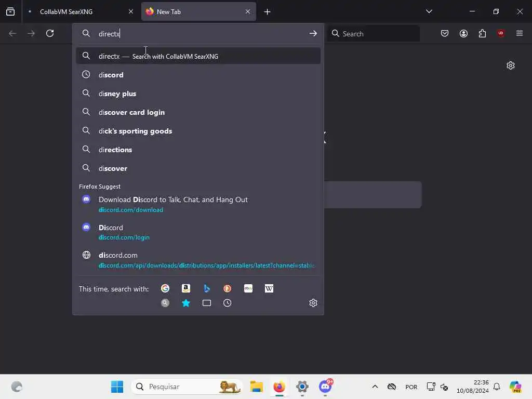Choose the 'dick's sporting goods' suggestion
The height and width of the screenshot is (399, 532).
click(198, 130)
